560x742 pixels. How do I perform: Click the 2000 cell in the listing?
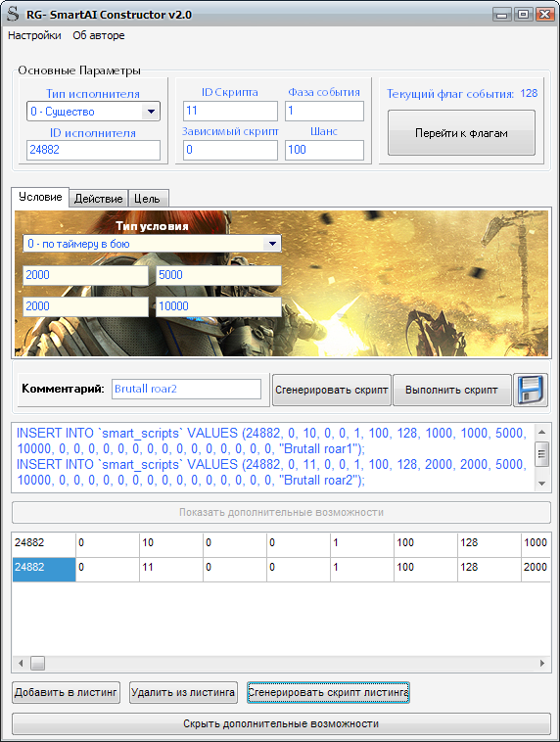(536, 570)
